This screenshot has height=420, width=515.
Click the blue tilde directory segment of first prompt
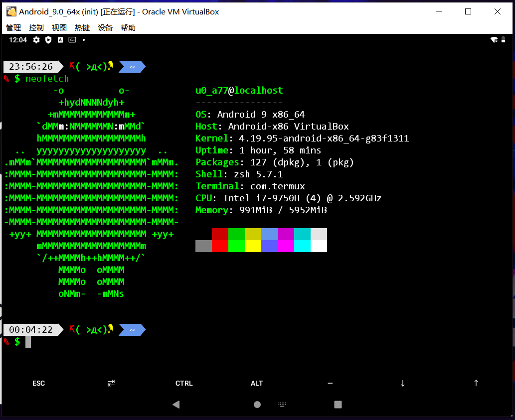point(132,67)
